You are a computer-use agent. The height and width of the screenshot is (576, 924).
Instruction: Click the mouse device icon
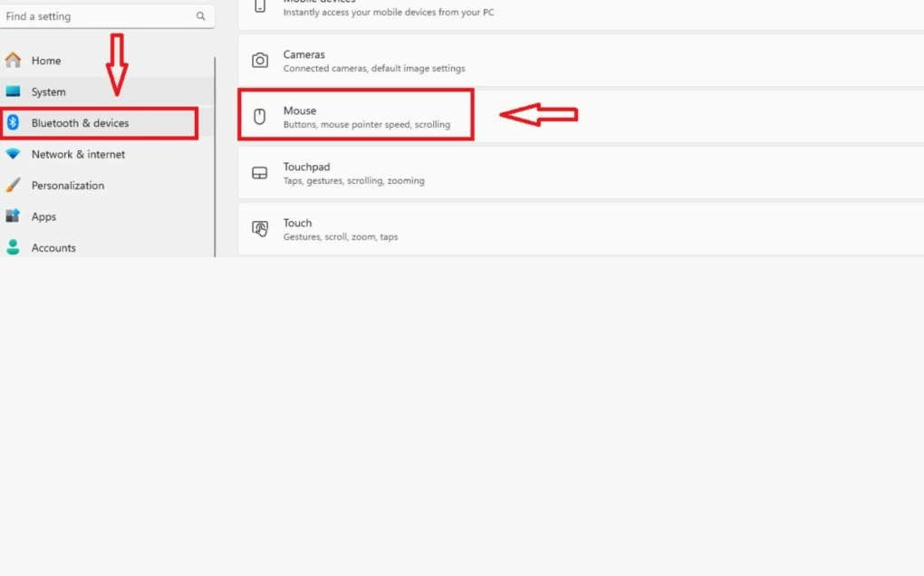[x=260, y=117]
